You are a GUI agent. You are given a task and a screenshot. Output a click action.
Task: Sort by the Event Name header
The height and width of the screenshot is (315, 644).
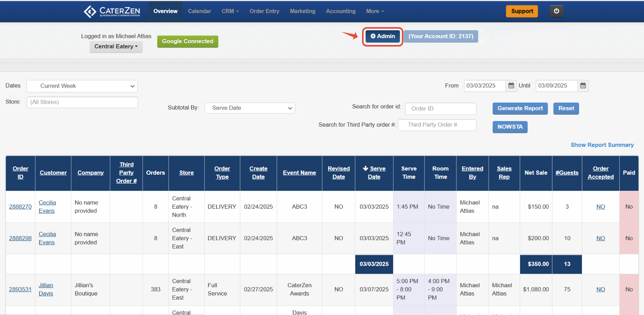coord(299,173)
